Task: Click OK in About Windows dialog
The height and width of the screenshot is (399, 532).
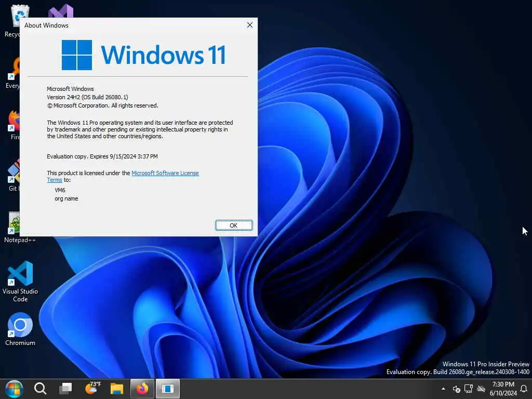Action: point(234,225)
